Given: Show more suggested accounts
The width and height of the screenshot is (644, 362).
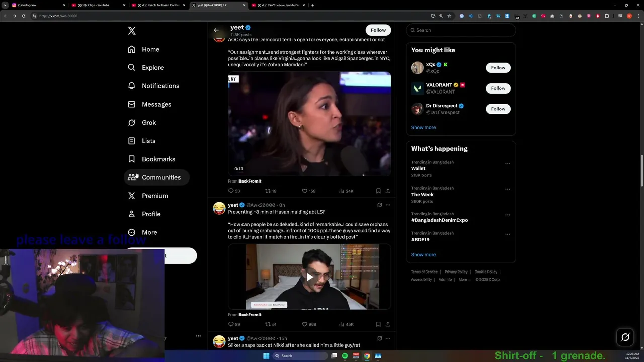Looking at the screenshot, I should point(423,127).
